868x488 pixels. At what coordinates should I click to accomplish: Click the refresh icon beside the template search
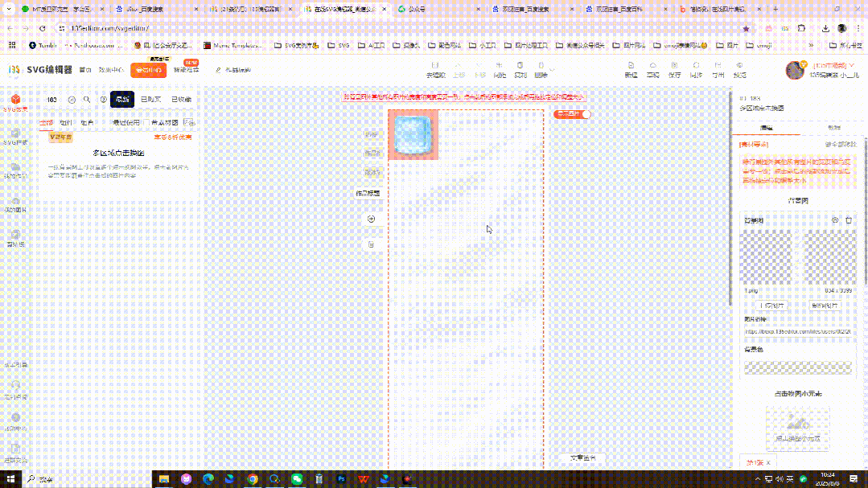point(72,99)
